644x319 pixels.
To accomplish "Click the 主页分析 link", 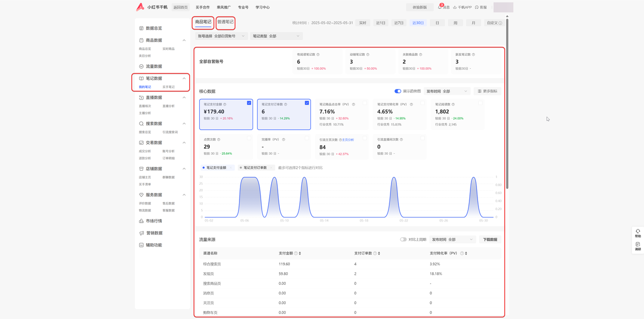I will (x=348, y=140).
